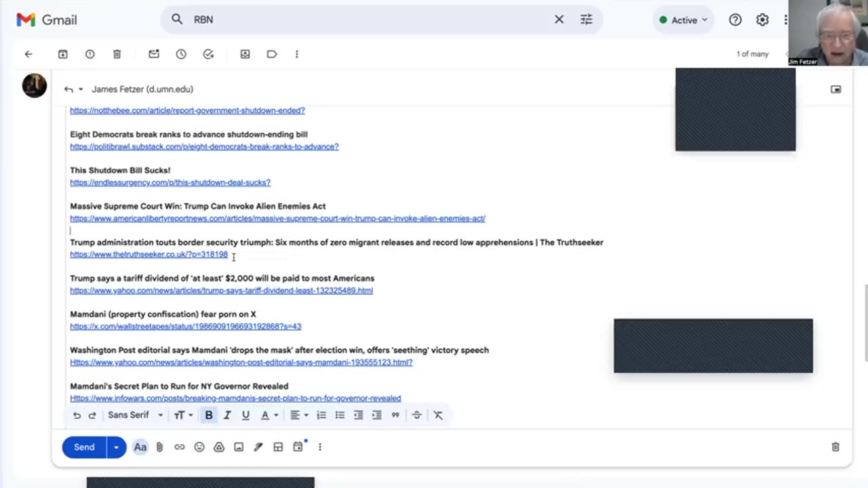
Task: Open infowars Mamdani secret plan link
Action: [x=235, y=399]
